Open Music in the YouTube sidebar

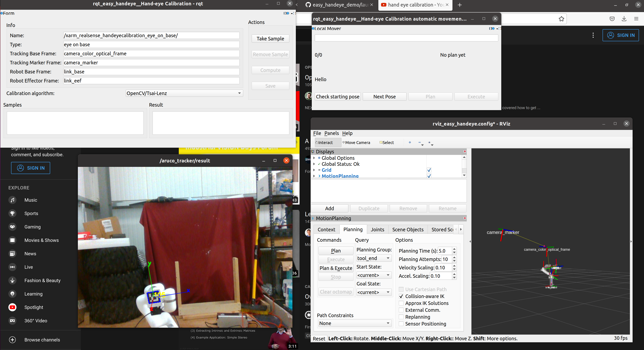pos(31,200)
